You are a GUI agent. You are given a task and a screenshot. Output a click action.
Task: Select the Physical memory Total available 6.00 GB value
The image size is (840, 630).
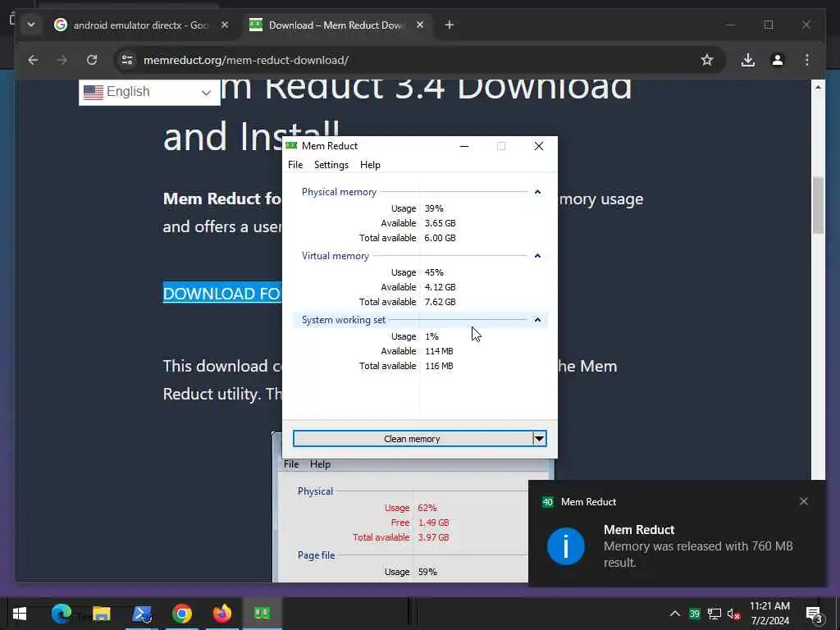(x=440, y=238)
